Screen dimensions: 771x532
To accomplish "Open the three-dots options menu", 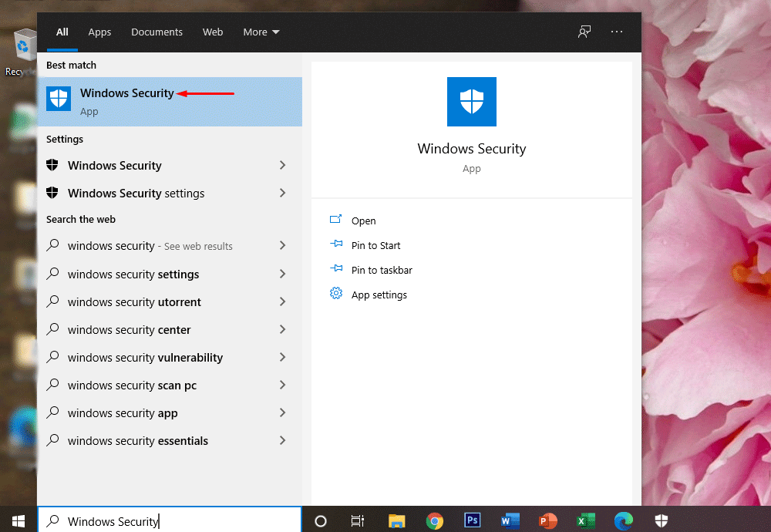I will [617, 32].
